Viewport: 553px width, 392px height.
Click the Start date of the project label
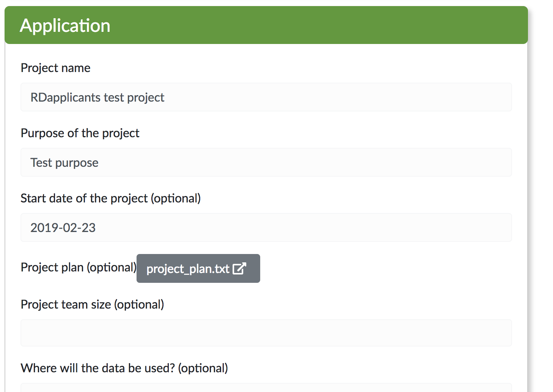[x=111, y=198]
